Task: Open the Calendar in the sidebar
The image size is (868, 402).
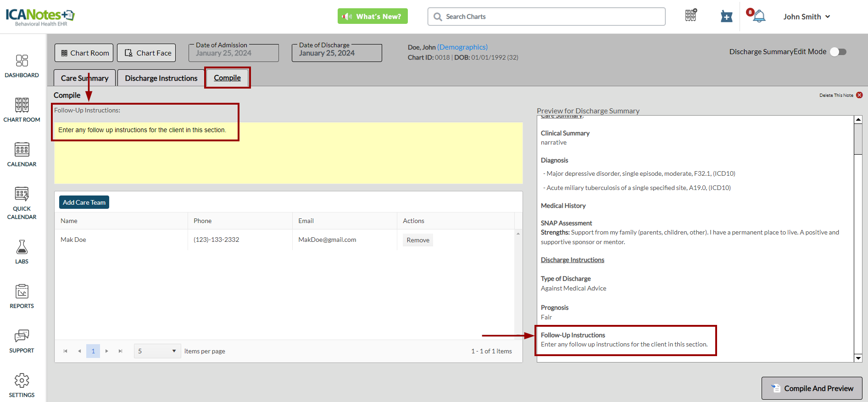Action: pos(22,155)
